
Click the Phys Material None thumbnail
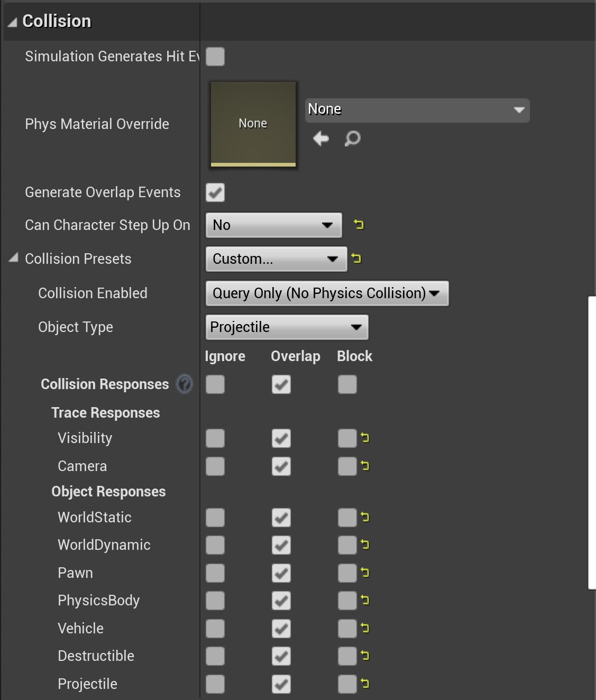click(253, 124)
